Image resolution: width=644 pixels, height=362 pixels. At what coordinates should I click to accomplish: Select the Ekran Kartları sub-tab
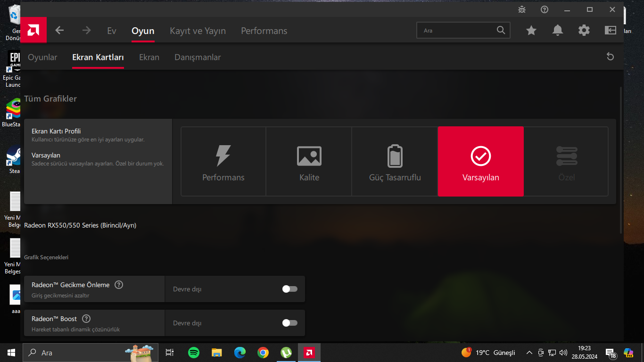click(x=98, y=57)
